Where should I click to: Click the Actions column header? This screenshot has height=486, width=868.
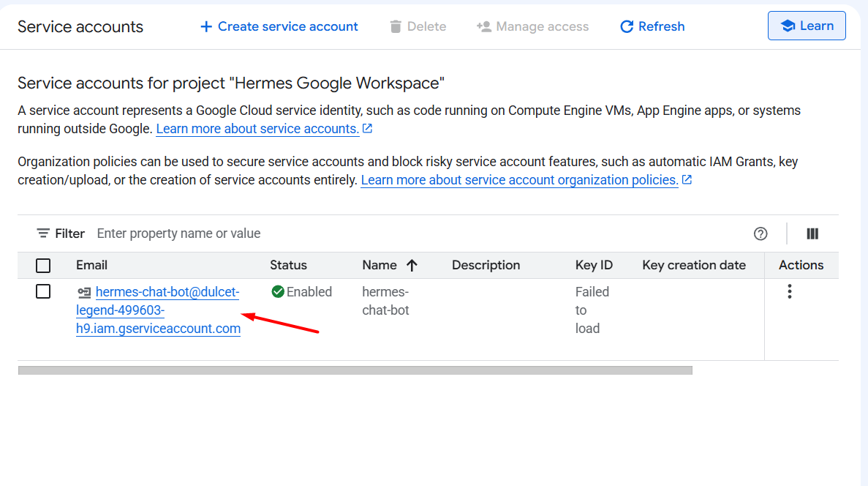(801, 266)
